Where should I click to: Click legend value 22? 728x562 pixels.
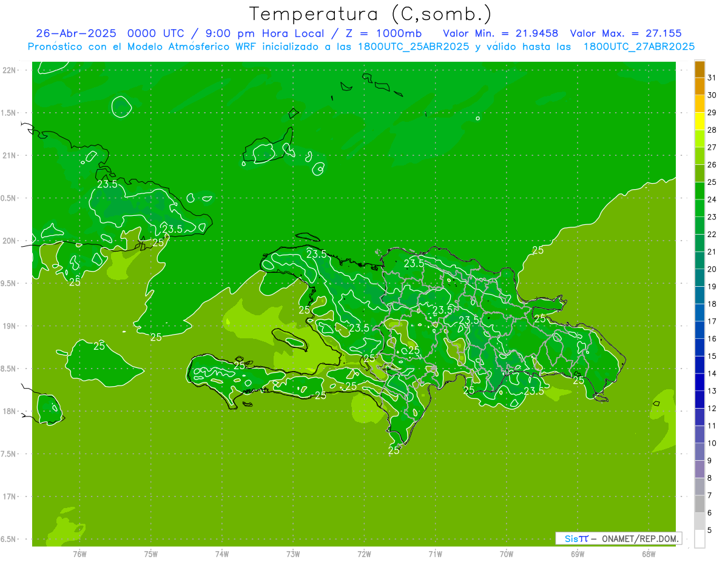tap(712, 234)
